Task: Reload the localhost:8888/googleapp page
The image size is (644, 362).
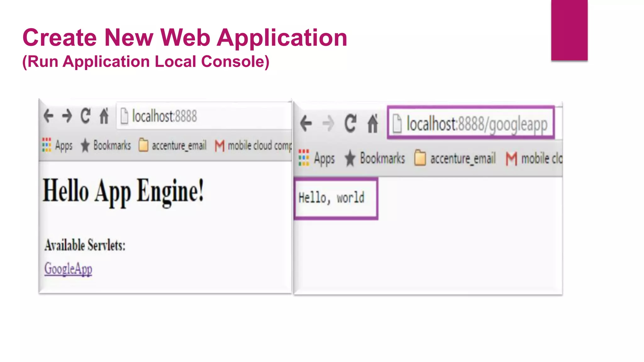Action: 351,123
